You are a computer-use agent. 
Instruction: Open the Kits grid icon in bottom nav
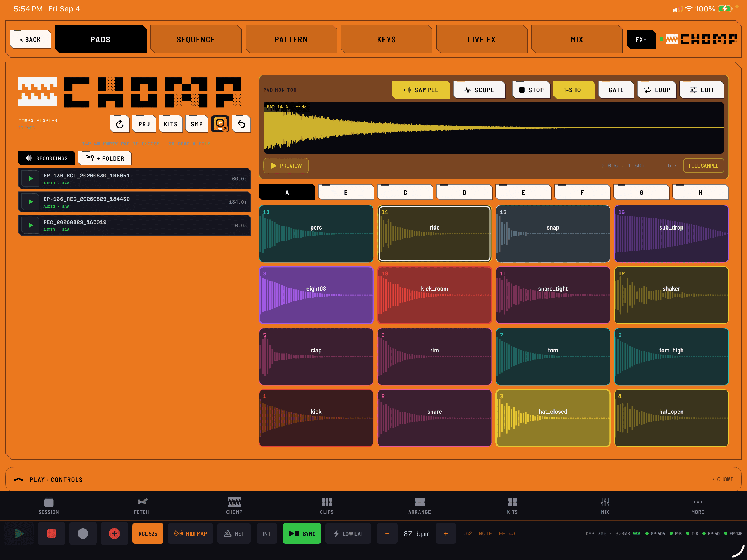pos(512,505)
